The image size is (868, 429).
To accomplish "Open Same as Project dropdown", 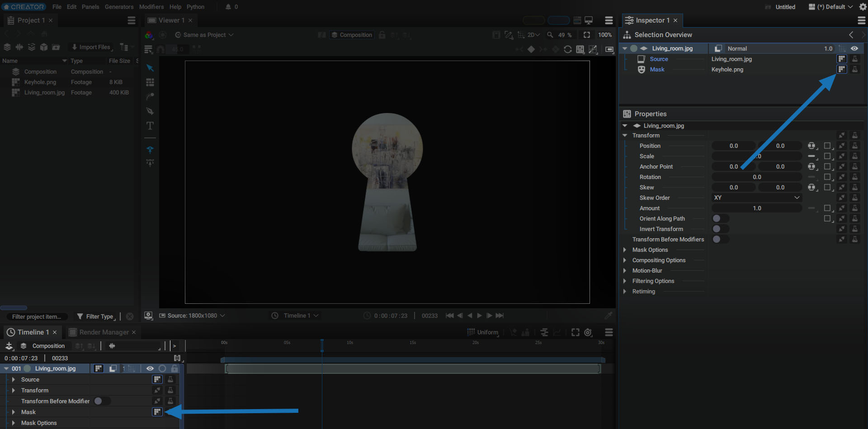I will pyautogui.click(x=204, y=35).
